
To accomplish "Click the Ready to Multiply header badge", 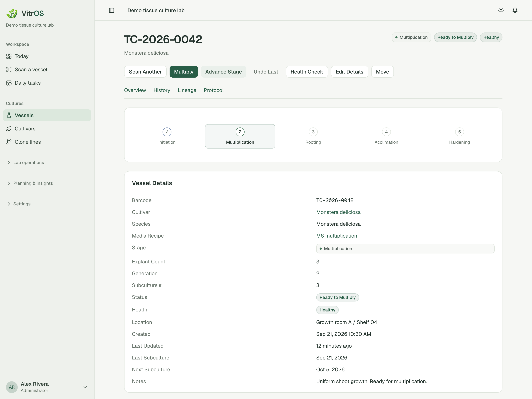I will coord(455,37).
